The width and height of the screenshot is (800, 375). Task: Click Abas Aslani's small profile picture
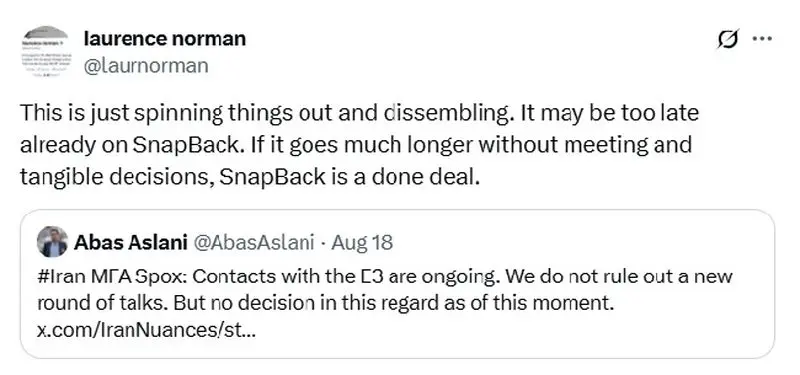[53, 241]
